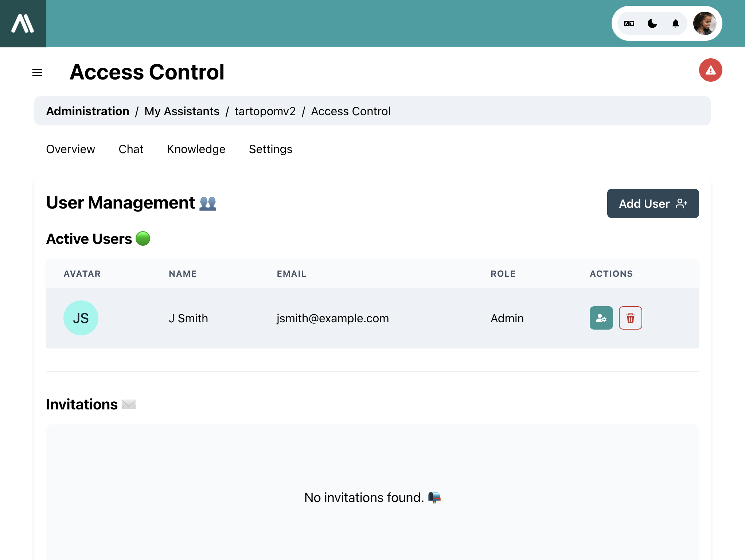Expand the Access Control breadcrumb dropdown
The height and width of the screenshot is (560, 745).
click(x=351, y=110)
